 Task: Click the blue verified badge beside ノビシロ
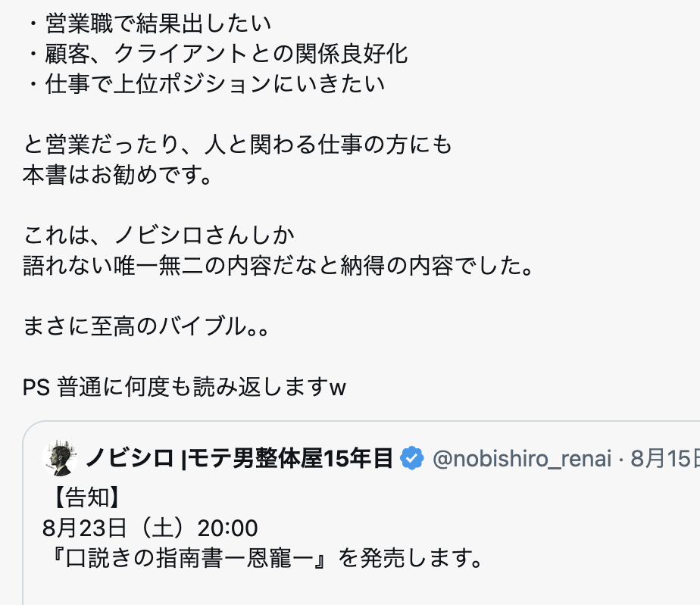(x=411, y=458)
